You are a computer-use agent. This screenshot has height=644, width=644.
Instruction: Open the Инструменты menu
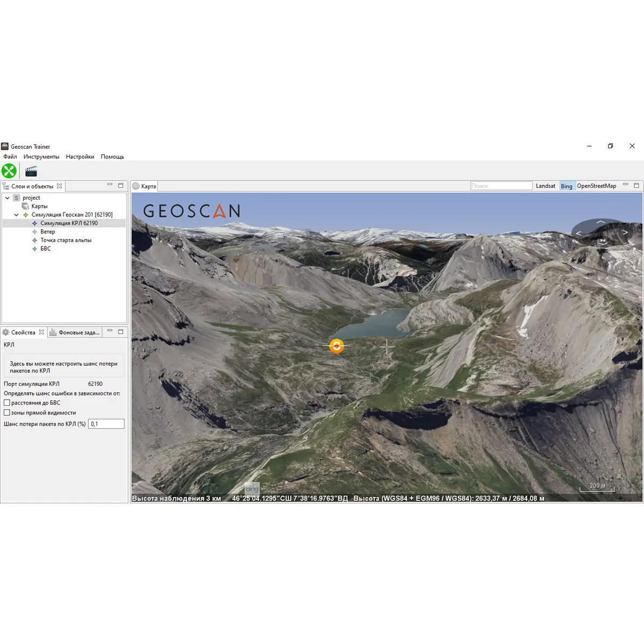(41, 157)
